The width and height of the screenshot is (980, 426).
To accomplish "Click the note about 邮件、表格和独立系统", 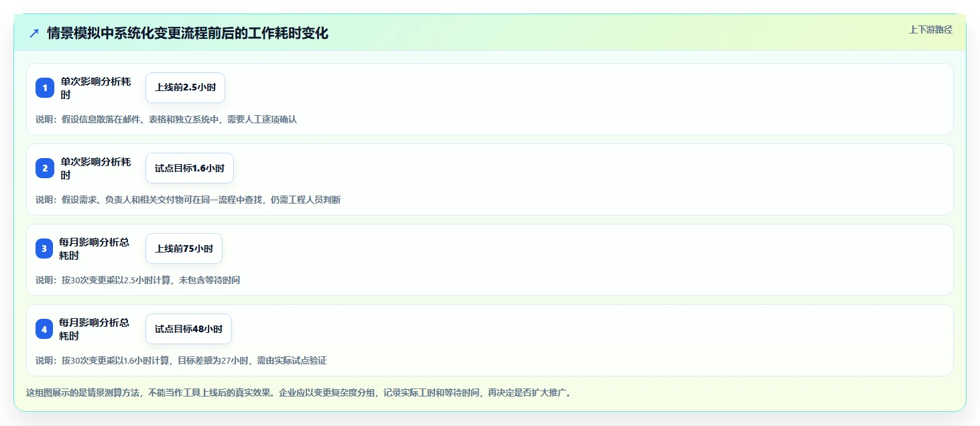I will 166,119.
